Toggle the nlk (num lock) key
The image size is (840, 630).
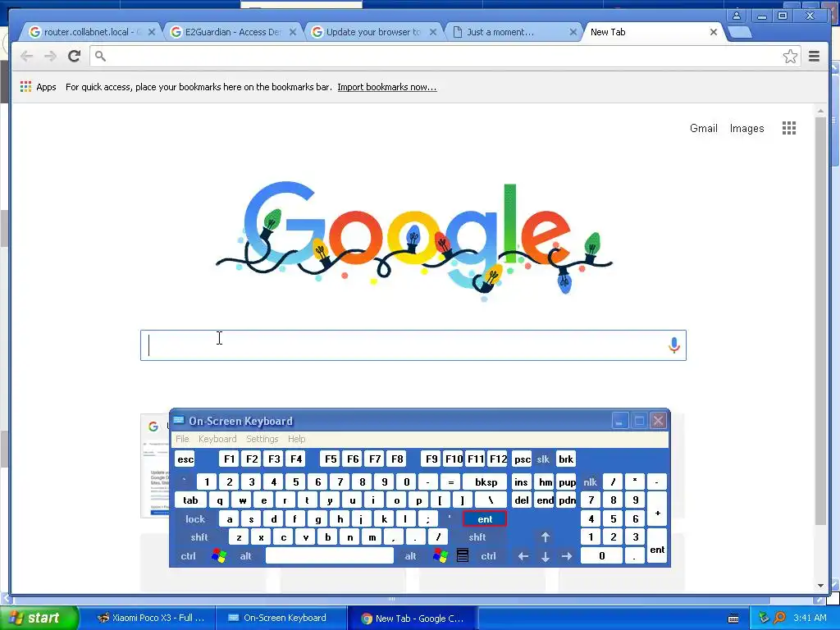(590, 482)
